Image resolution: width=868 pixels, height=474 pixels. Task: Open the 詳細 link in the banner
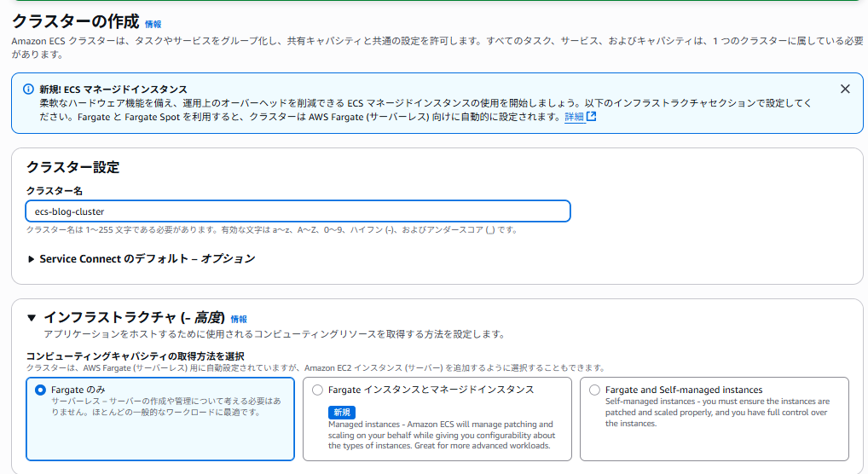tap(574, 117)
